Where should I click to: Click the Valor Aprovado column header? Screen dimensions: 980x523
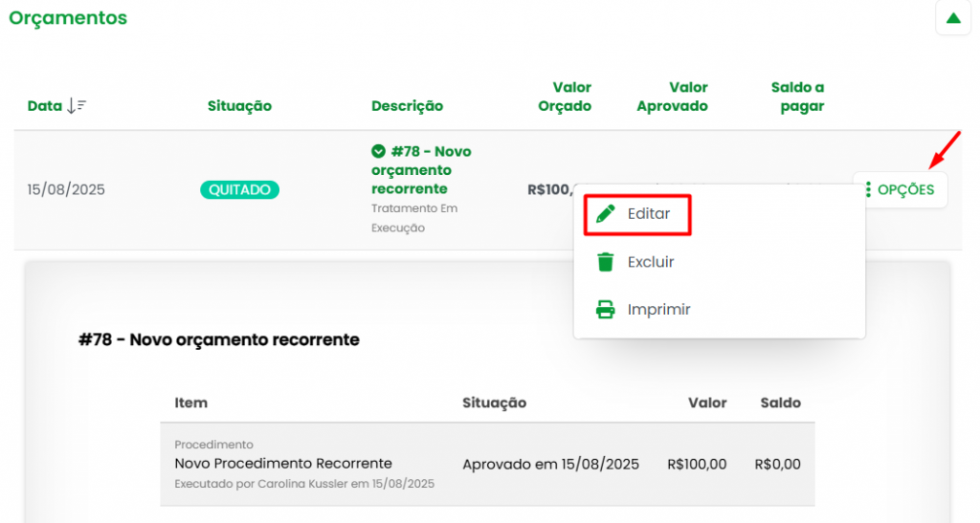point(672,97)
